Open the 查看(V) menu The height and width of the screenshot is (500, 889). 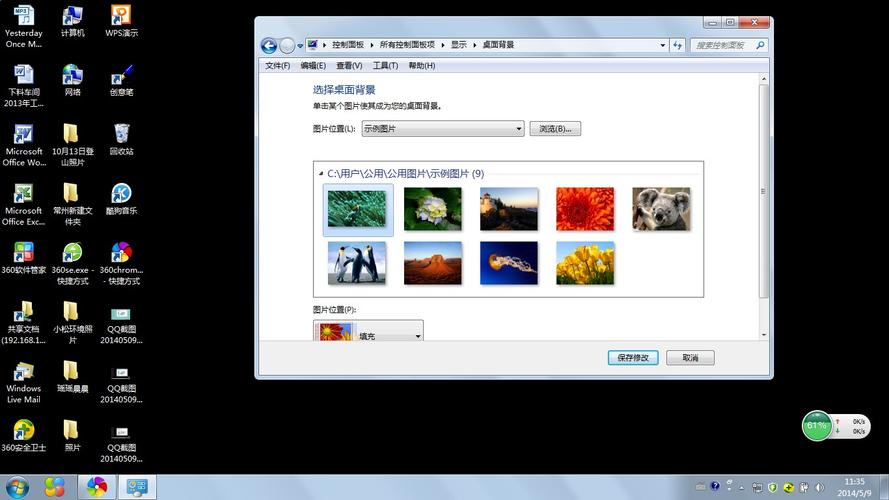(x=349, y=66)
